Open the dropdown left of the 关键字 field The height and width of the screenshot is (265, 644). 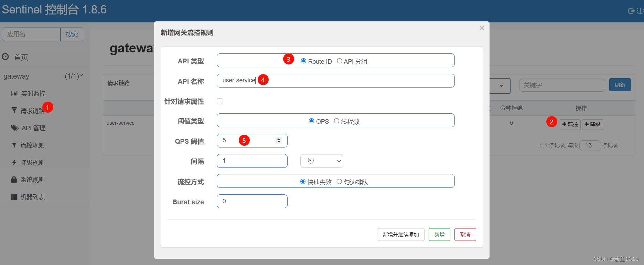coord(502,85)
